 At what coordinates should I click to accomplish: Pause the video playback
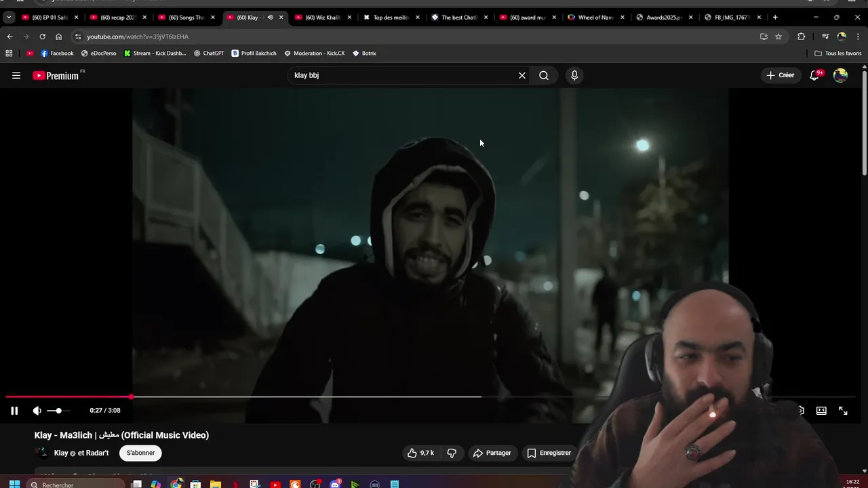coord(14,411)
